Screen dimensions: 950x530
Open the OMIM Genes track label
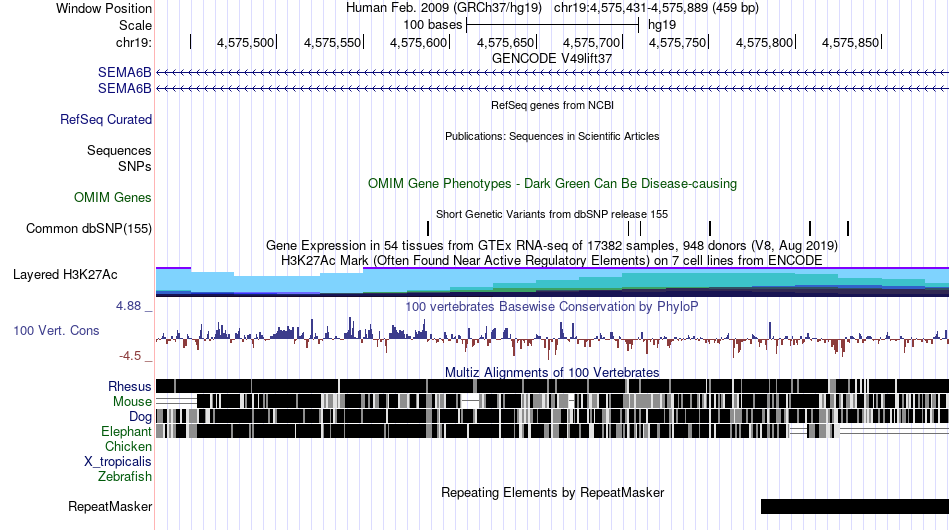pyautogui.click(x=113, y=197)
